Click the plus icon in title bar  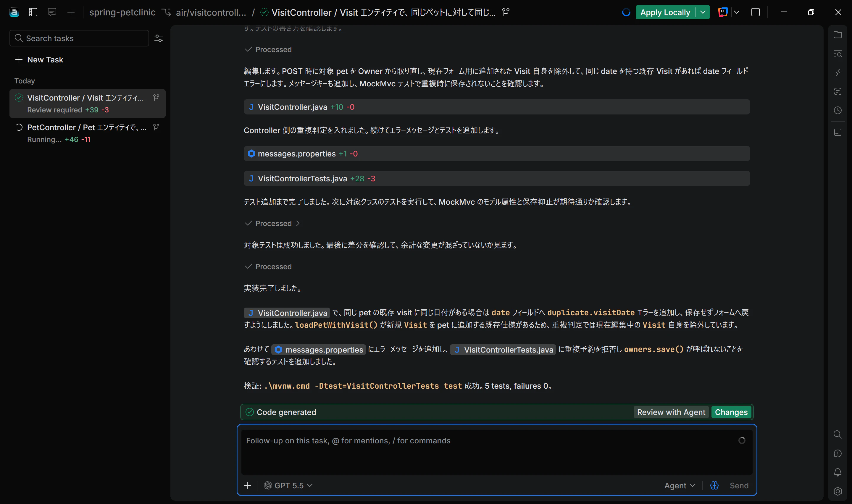(x=71, y=12)
